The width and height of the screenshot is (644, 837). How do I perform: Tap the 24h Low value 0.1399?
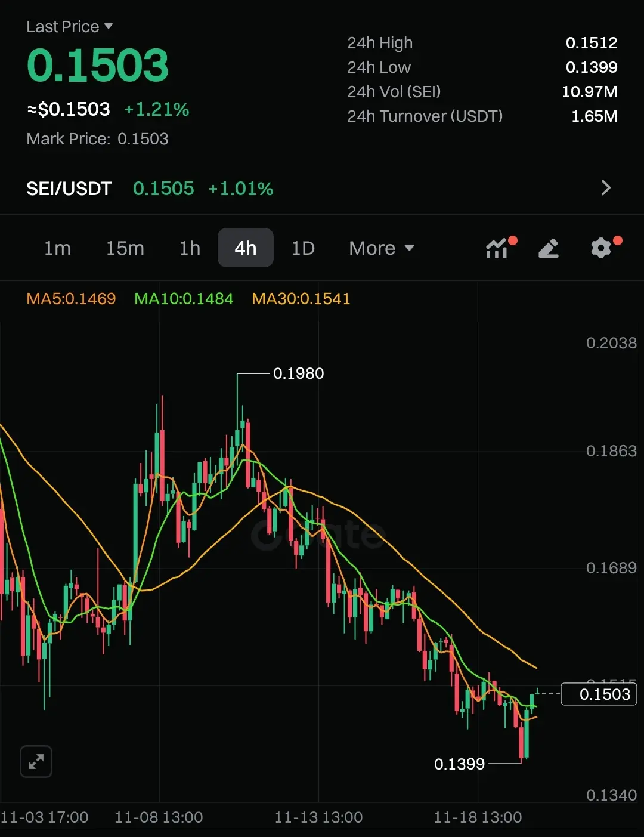click(x=592, y=67)
